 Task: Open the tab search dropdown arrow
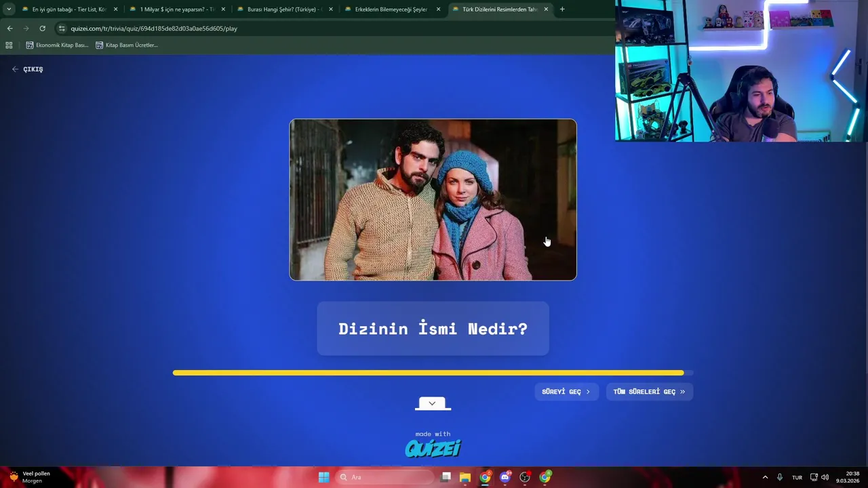(x=9, y=9)
